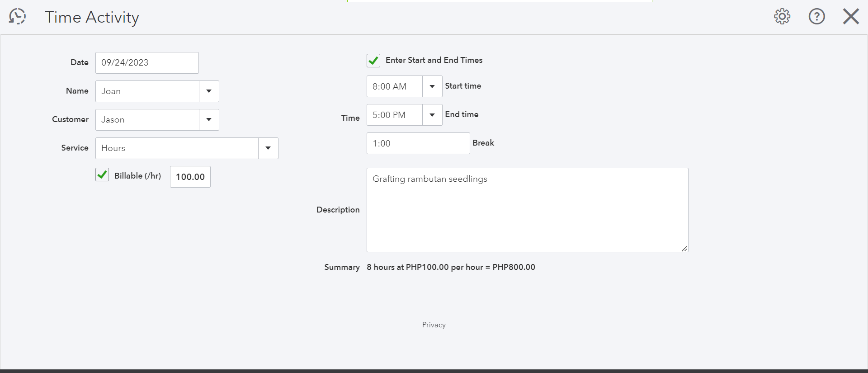Screen dimensions: 868x373
Task: Click the Break duration field
Action: pyautogui.click(x=418, y=143)
